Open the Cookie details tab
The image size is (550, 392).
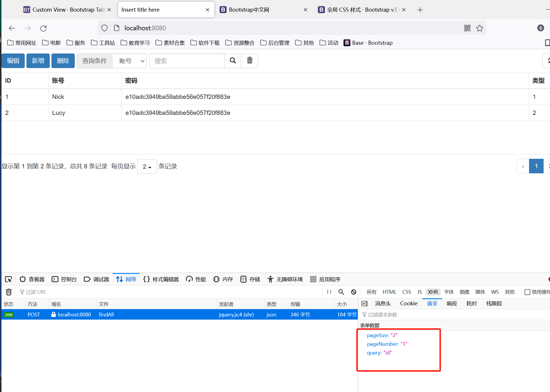click(409, 304)
